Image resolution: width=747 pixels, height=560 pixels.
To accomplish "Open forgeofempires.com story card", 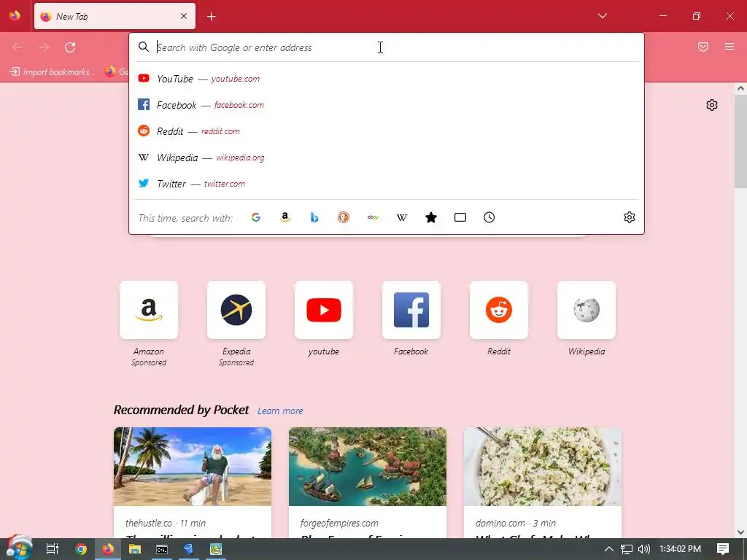I will [368, 483].
